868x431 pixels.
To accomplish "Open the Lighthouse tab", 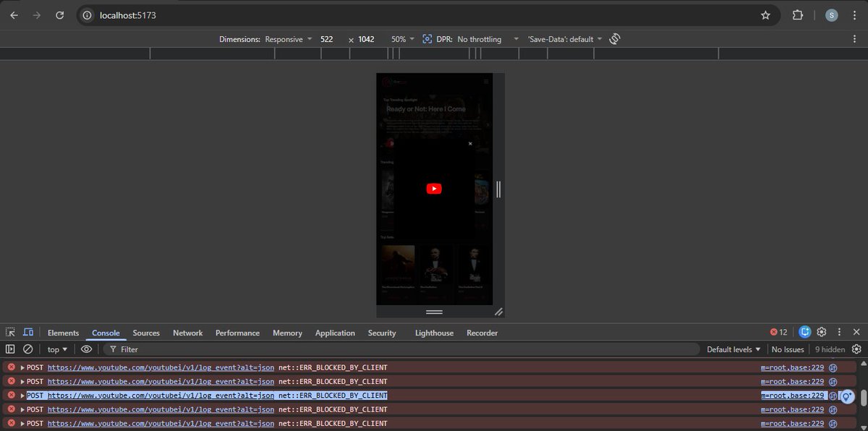I will pos(434,333).
